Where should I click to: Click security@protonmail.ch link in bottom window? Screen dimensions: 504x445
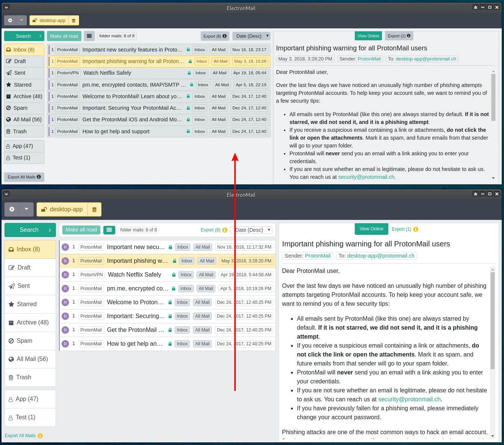(409, 399)
